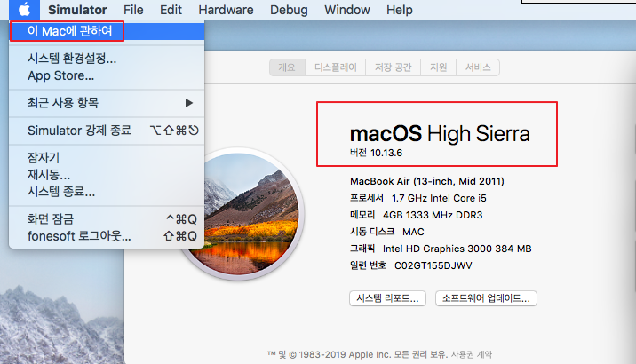Open the Hardware menu
This screenshot has width=636, height=364.
[226, 10]
